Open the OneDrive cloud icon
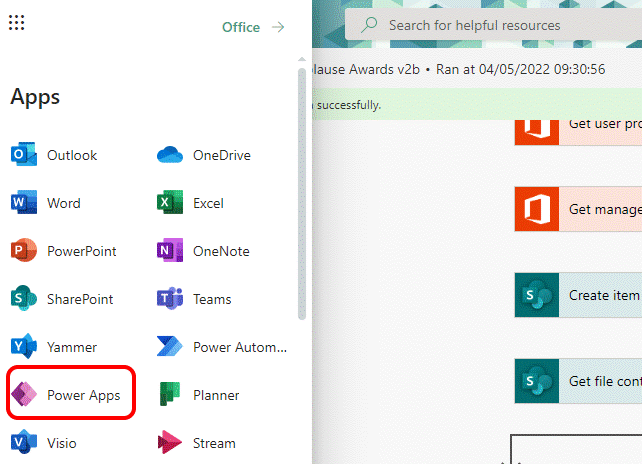The height and width of the screenshot is (464, 642). [x=170, y=155]
